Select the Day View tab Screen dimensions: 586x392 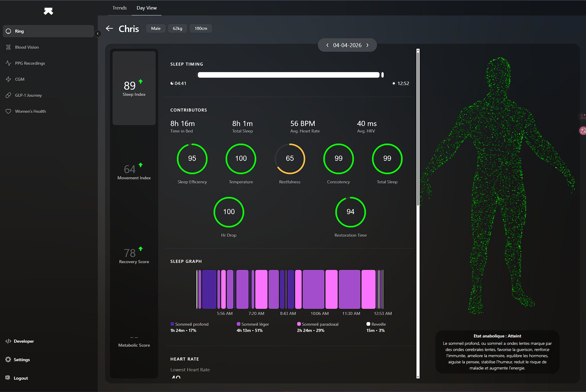tap(146, 8)
